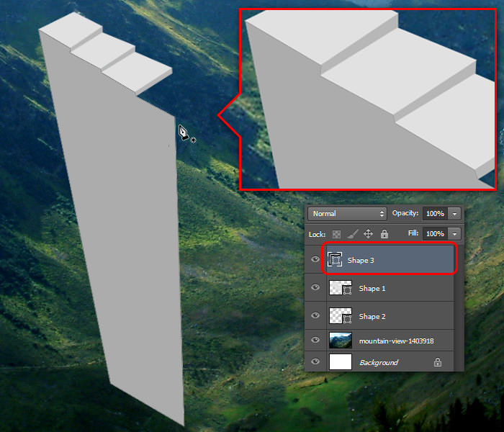Click the Fill 100% value field
The image size is (504, 432).
[435, 234]
